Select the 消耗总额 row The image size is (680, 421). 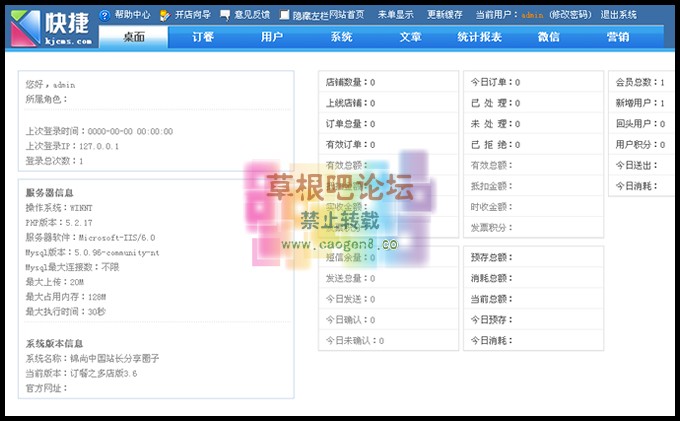[x=533, y=278]
